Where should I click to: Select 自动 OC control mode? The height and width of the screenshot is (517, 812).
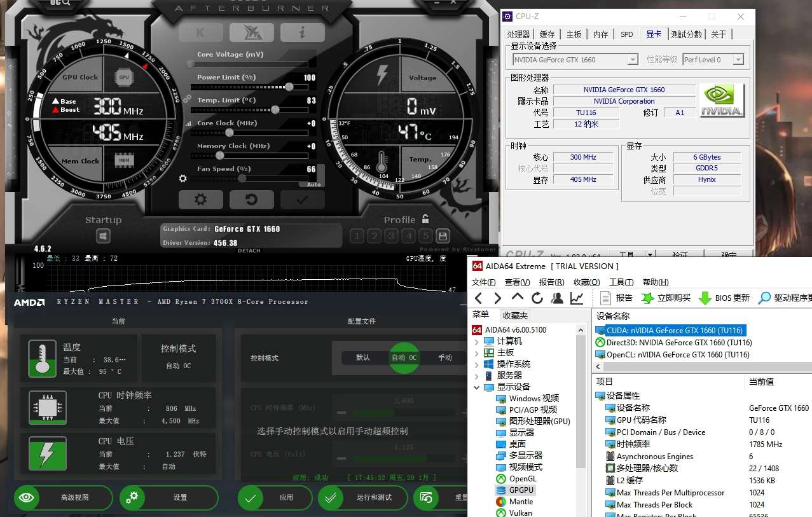click(404, 357)
